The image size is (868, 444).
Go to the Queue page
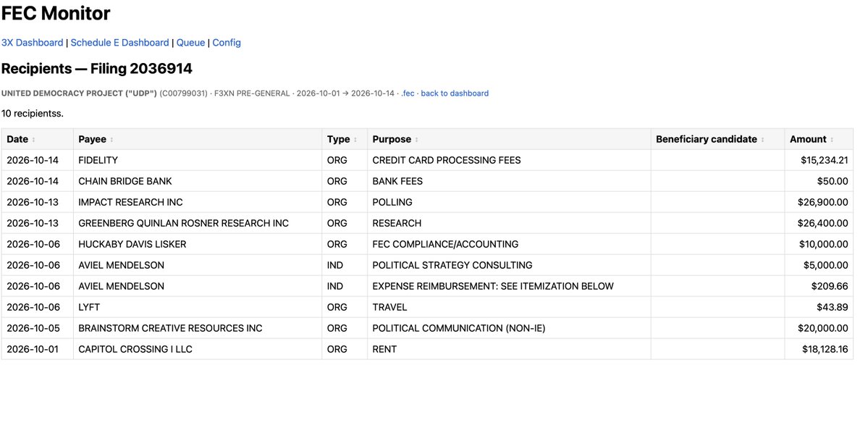190,43
